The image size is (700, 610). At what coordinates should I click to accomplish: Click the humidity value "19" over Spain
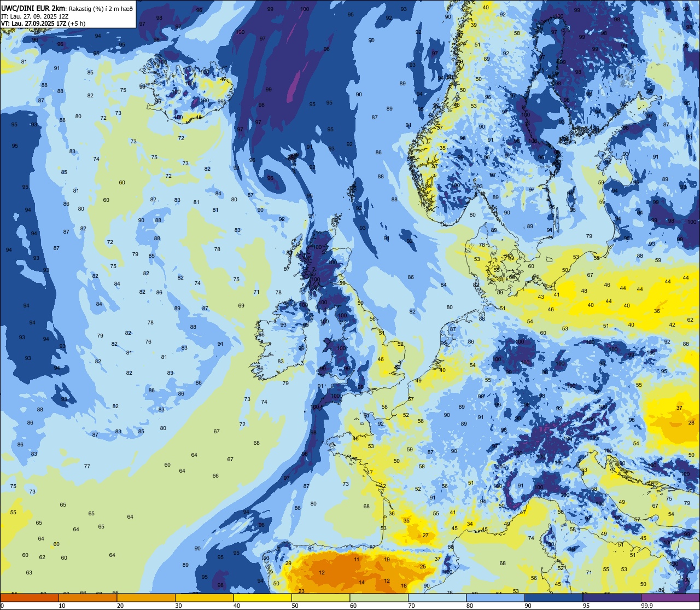coord(387,560)
